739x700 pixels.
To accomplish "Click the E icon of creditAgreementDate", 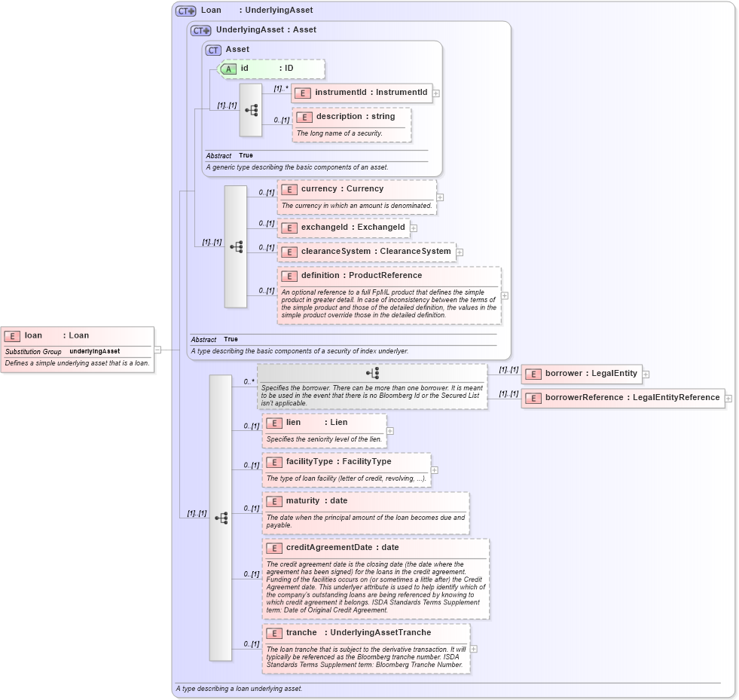I will click(274, 548).
